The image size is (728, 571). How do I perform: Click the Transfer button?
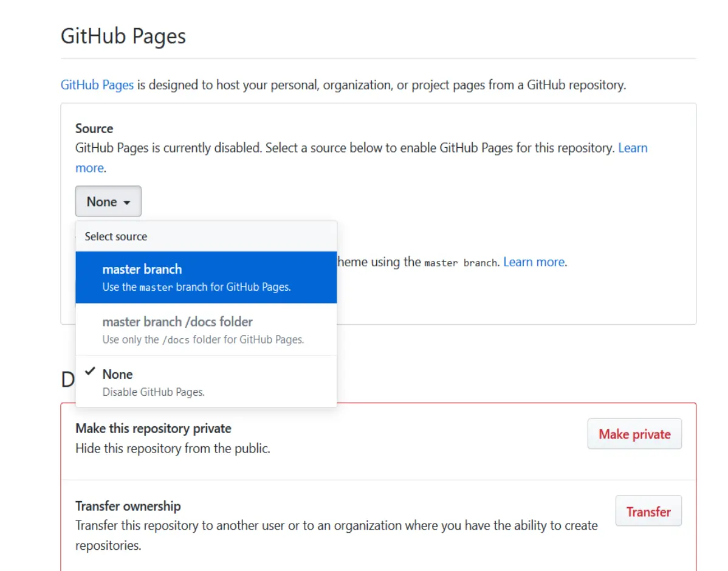648,511
